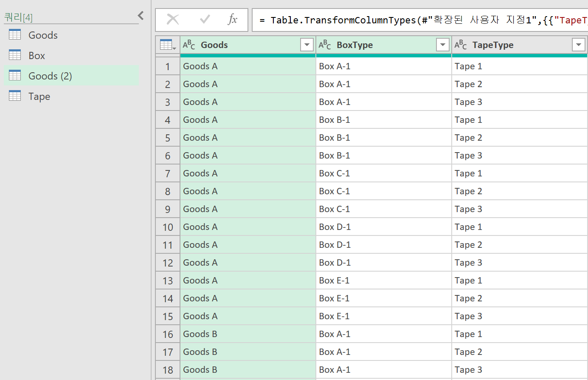Click Tape 2 cell in row 14
Image resolution: width=588 pixels, height=380 pixels.
[520, 298]
